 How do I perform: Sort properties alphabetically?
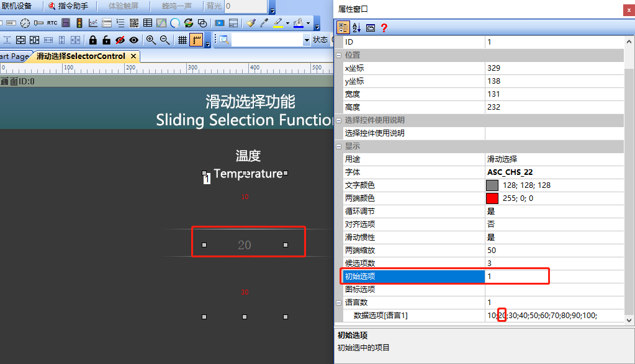[x=356, y=27]
